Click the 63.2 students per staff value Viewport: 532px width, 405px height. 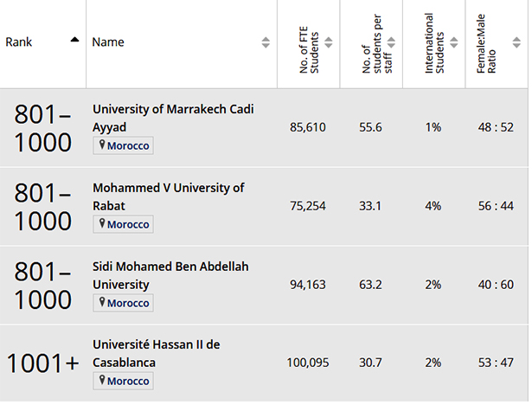pos(371,285)
